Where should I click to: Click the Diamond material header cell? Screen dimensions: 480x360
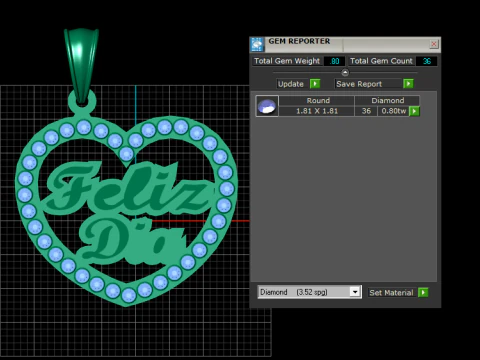click(x=387, y=101)
